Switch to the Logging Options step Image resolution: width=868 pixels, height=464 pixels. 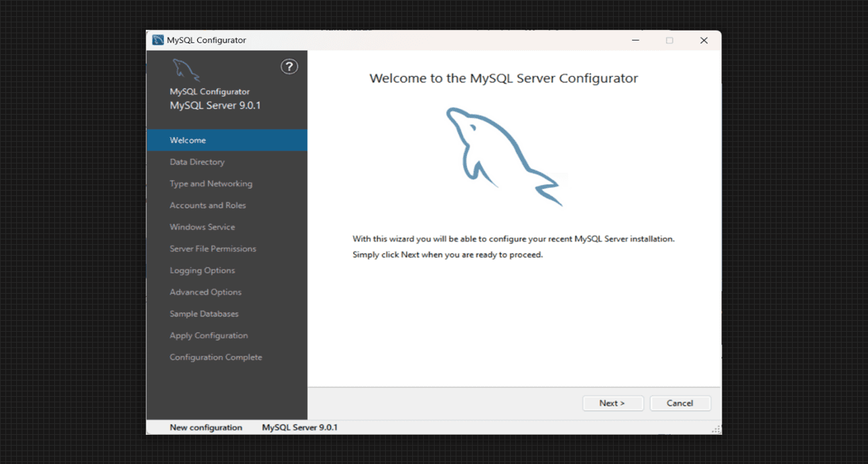pyautogui.click(x=202, y=271)
